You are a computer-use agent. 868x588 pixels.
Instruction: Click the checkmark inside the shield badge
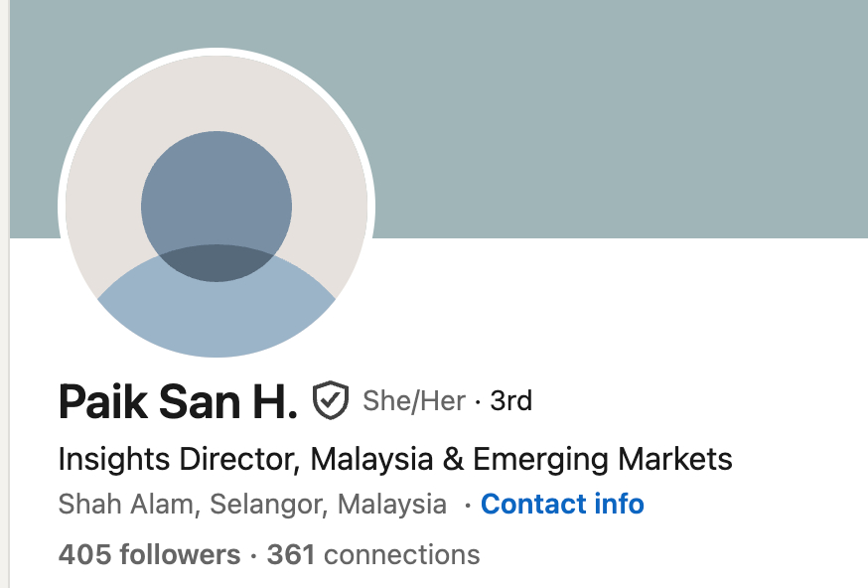click(x=331, y=398)
